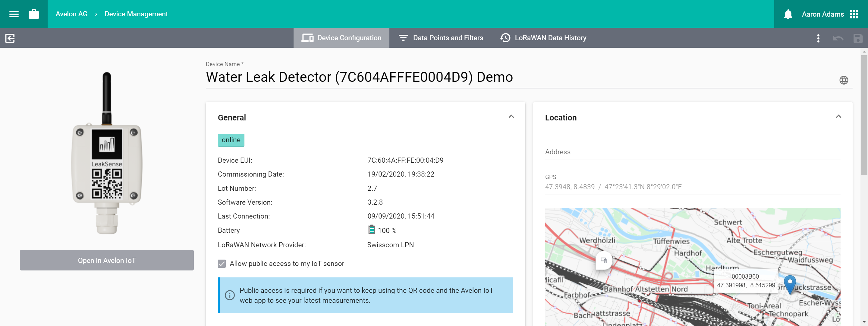Click the save disk icon
This screenshot has width=868, height=326.
point(858,38)
